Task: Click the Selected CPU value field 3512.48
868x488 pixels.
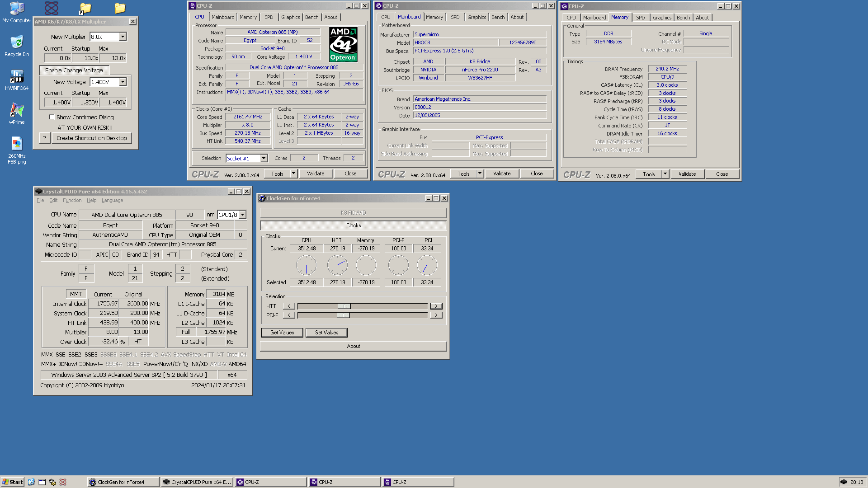Action: [x=307, y=282]
